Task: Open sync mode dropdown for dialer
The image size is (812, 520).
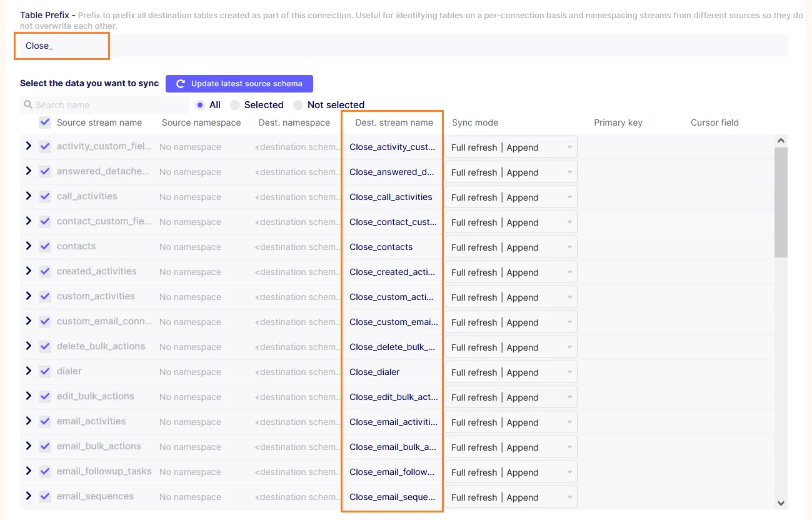Action: pyautogui.click(x=511, y=372)
